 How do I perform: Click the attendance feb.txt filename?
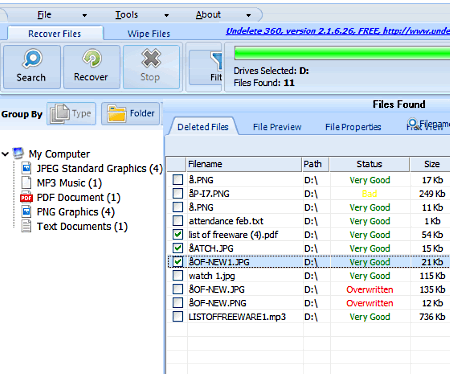(x=226, y=221)
